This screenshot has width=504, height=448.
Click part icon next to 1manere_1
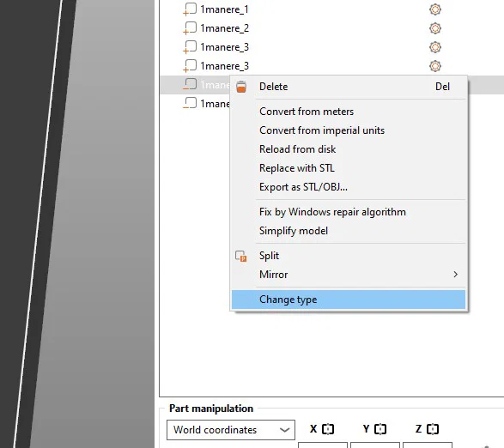click(x=190, y=9)
